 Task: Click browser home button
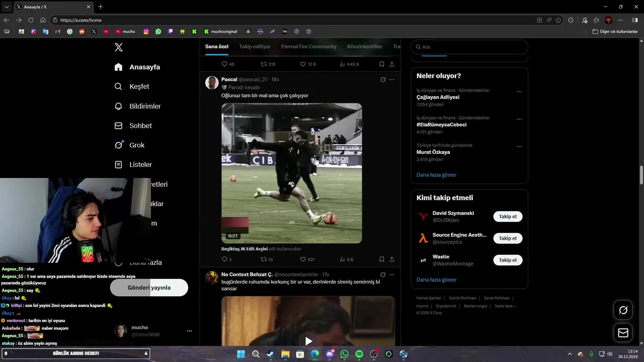[x=43, y=20]
